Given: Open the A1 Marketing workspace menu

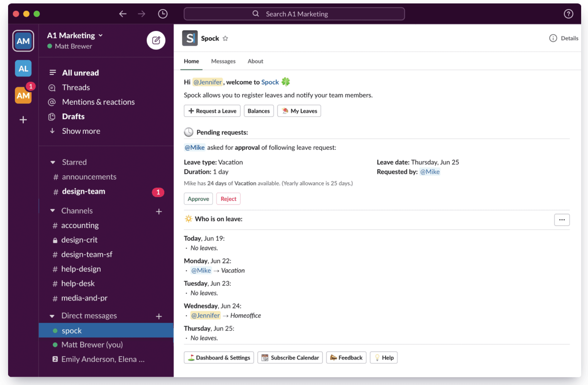Looking at the screenshot, I should pos(75,36).
